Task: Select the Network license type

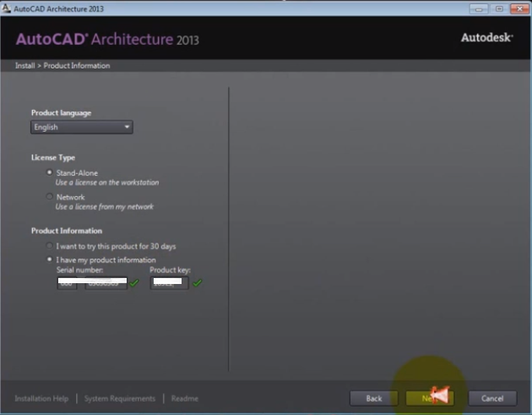Action: coord(50,197)
